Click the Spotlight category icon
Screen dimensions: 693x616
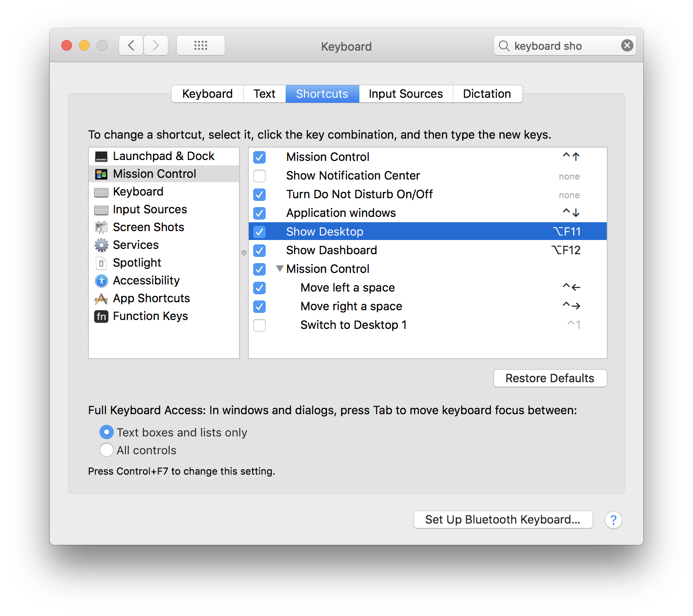click(101, 263)
